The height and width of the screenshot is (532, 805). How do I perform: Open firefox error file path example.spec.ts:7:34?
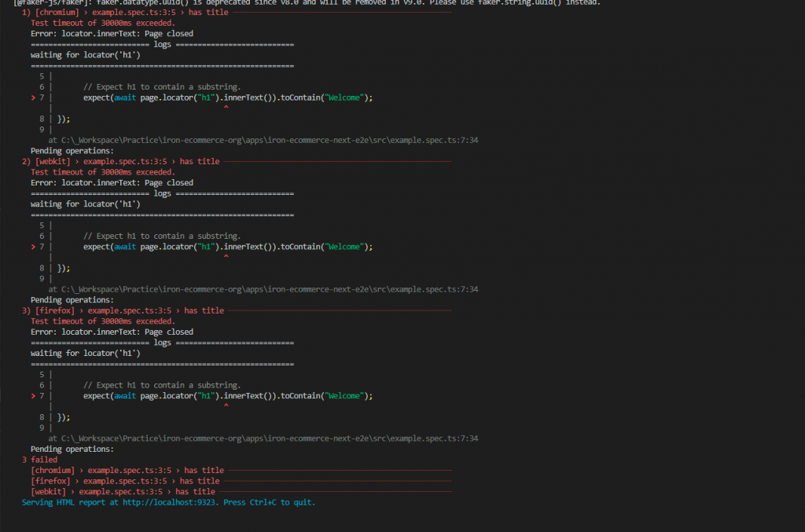(x=270, y=438)
